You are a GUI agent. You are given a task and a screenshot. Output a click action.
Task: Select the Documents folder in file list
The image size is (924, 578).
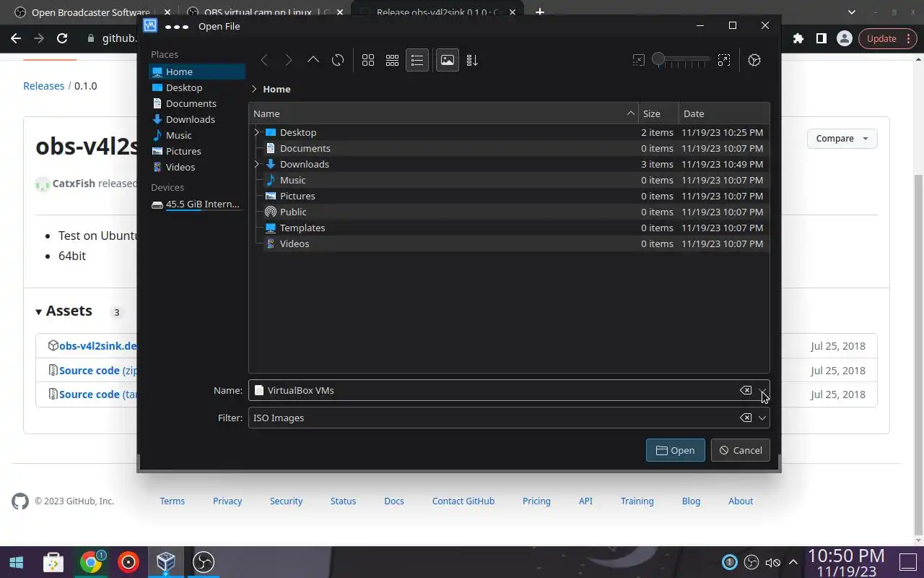click(x=305, y=148)
